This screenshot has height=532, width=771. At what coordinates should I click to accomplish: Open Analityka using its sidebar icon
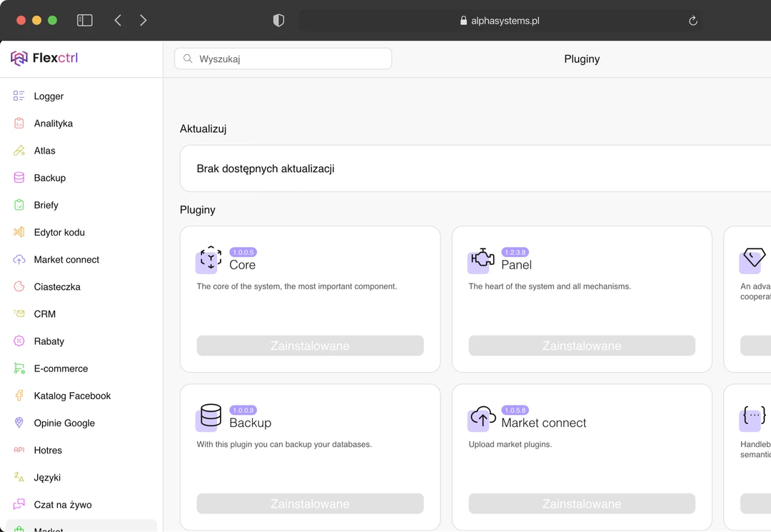19,123
